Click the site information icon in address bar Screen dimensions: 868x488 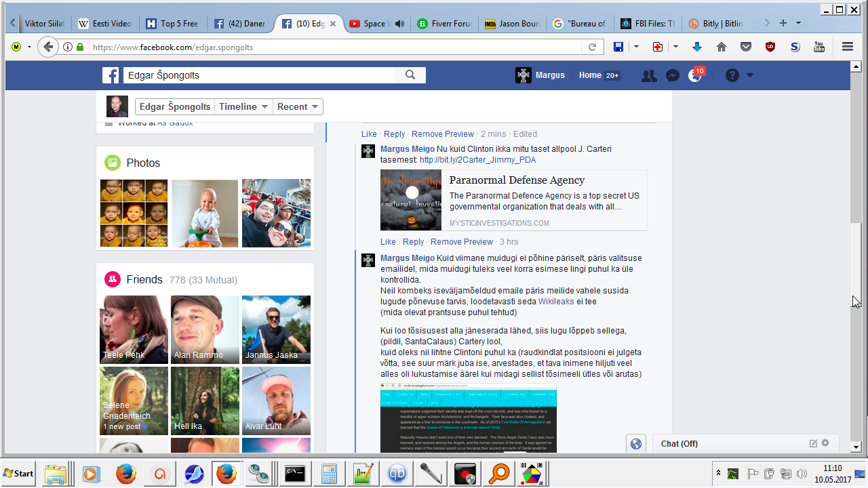pyautogui.click(x=68, y=47)
